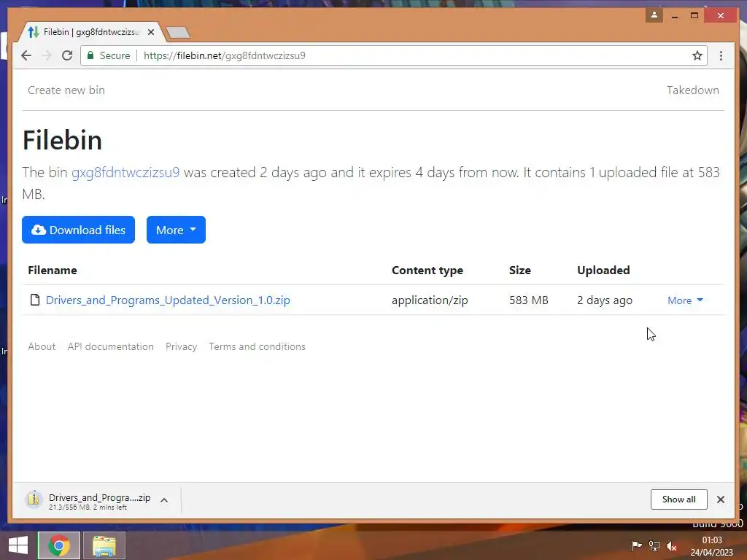This screenshot has height=560, width=747.
Task: Open the About footer link
Action: 42,346
